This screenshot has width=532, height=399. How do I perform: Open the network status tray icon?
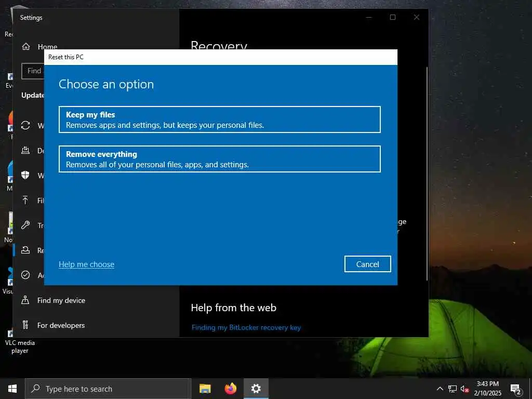tap(453, 389)
